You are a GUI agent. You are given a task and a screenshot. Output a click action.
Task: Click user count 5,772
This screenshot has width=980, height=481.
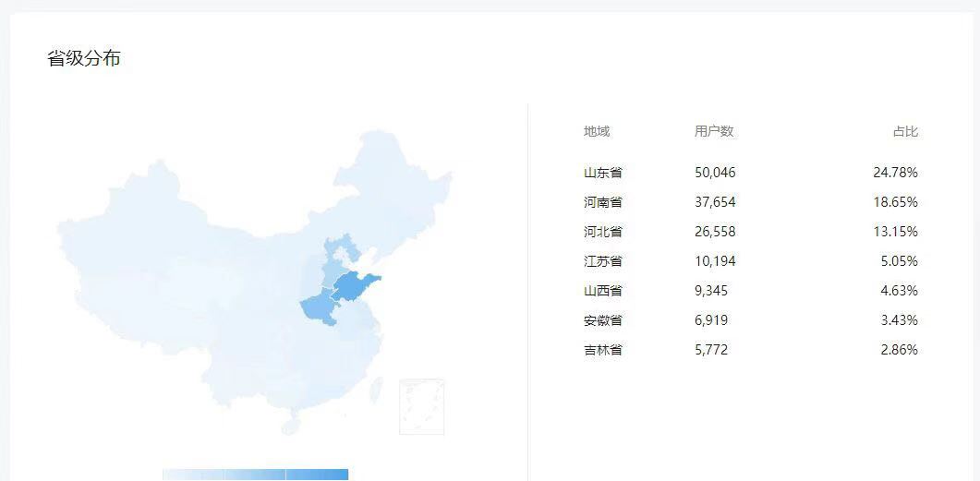(711, 350)
